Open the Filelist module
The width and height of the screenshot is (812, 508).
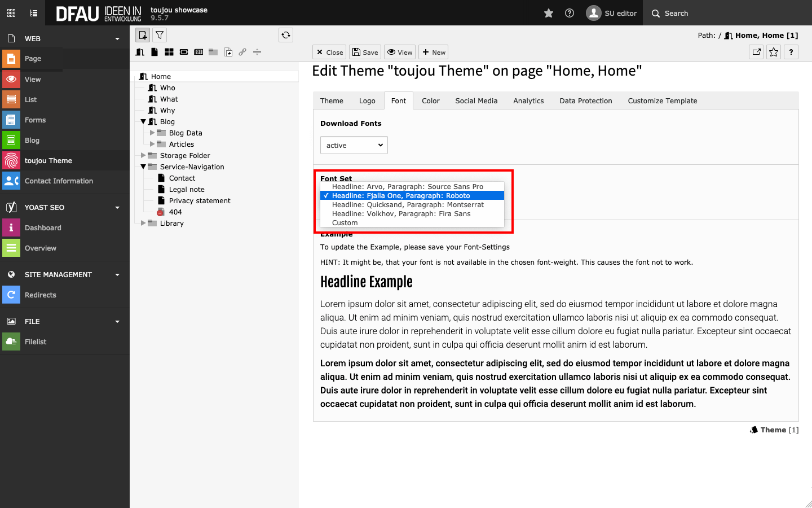coord(36,342)
